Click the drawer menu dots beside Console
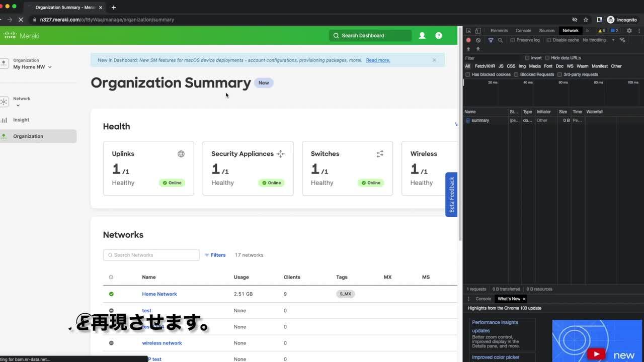 [468, 299]
